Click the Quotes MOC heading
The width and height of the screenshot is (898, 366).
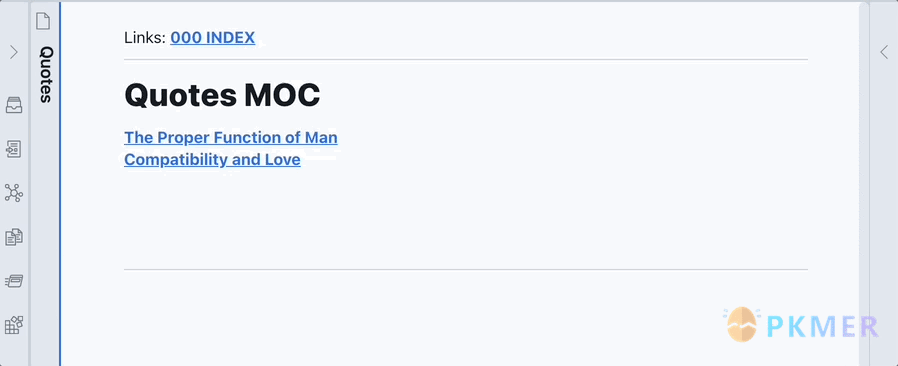coord(222,95)
